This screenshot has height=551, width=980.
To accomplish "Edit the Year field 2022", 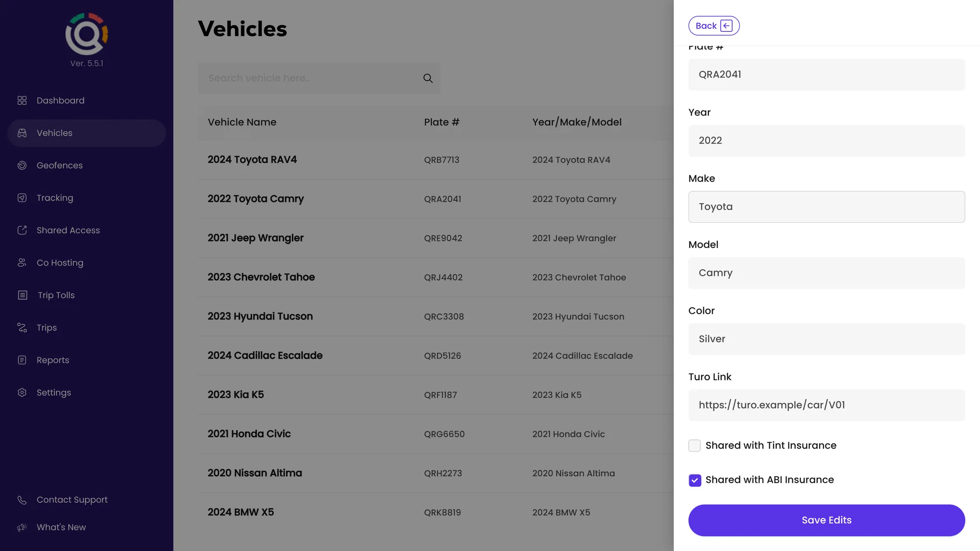I will 827,141.
